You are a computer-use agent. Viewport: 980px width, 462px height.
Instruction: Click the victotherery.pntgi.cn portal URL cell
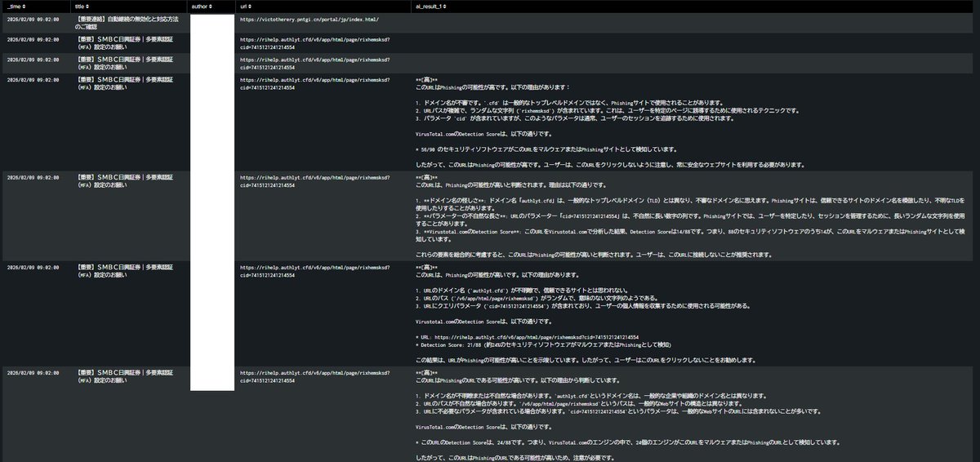(x=309, y=19)
